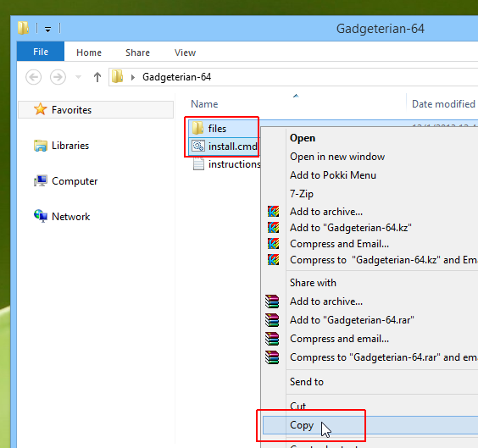Click the files folder icon
Viewport: 478px width, 448px height.
(x=197, y=128)
